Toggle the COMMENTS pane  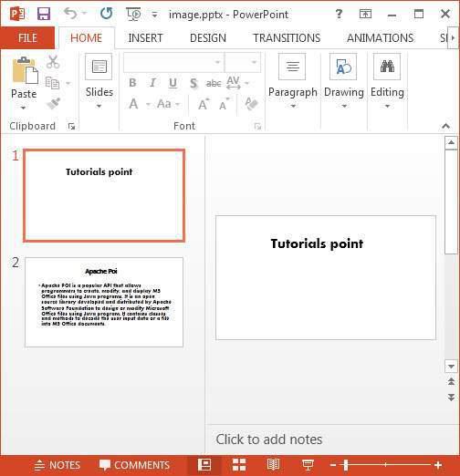[x=134, y=465]
